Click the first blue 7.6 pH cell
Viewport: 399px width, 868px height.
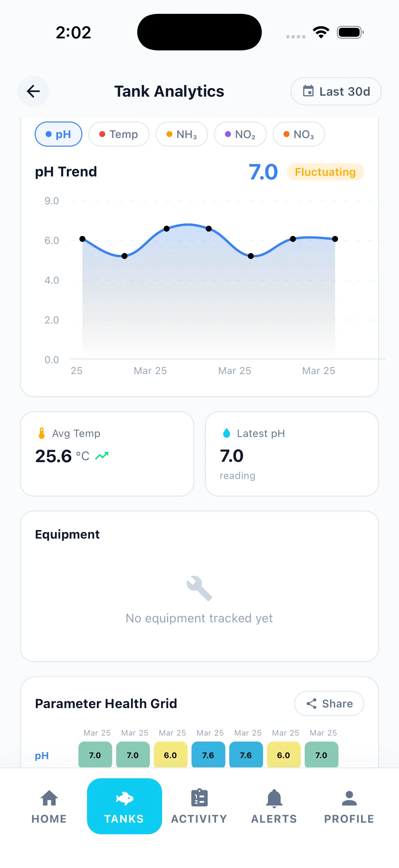pos(208,755)
